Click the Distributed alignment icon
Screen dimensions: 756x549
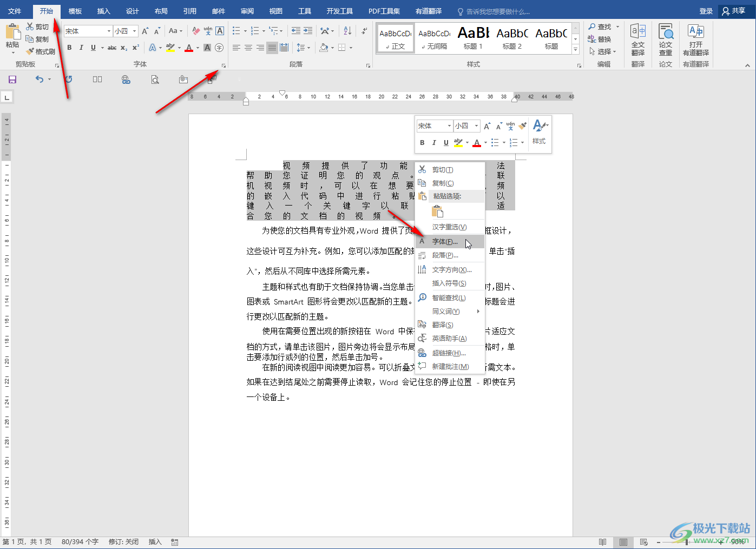(x=284, y=48)
